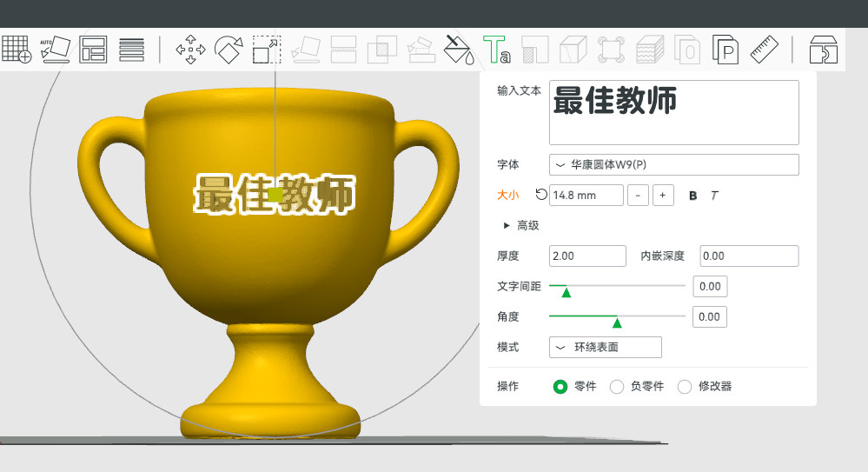
Task: Click the 大小 orange size label
Action: click(507, 195)
